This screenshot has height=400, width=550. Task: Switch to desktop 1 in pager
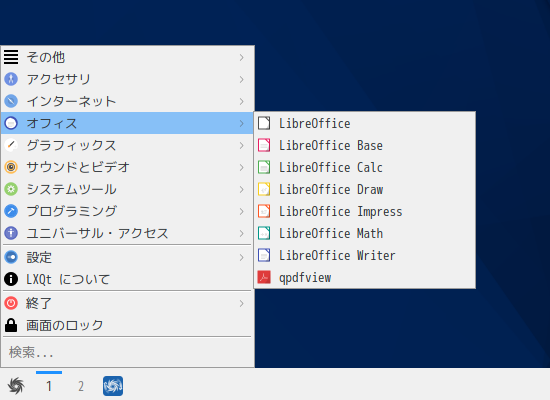click(x=49, y=386)
